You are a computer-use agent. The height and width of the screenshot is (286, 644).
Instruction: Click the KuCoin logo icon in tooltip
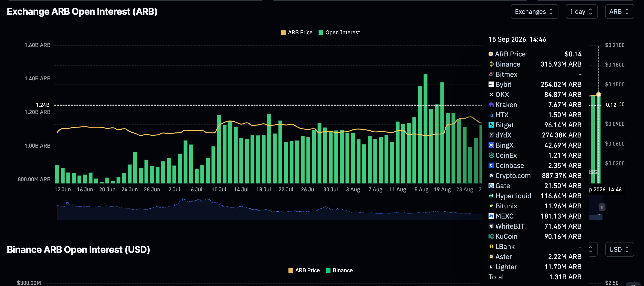coord(491,236)
